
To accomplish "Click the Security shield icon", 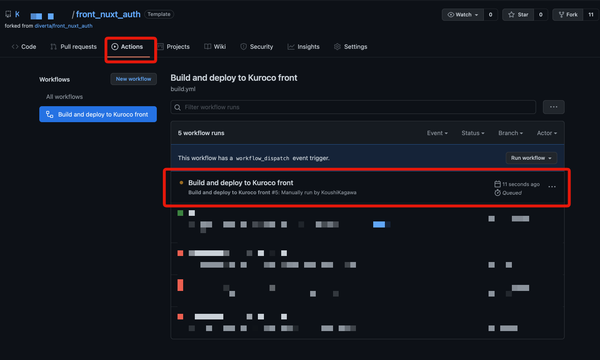I will click(243, 47).
